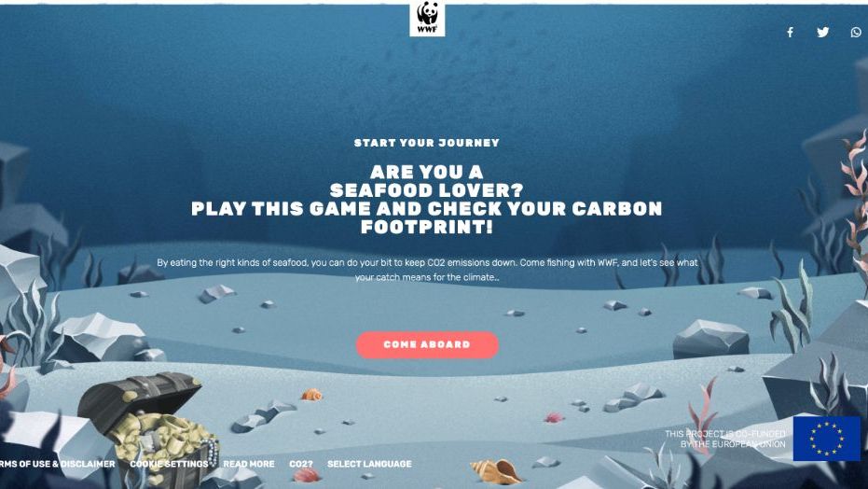Viewport: 868px width, 489px height.
Task: Click the 'Are you a seafood lover?' headline
Action: [427, 181]
